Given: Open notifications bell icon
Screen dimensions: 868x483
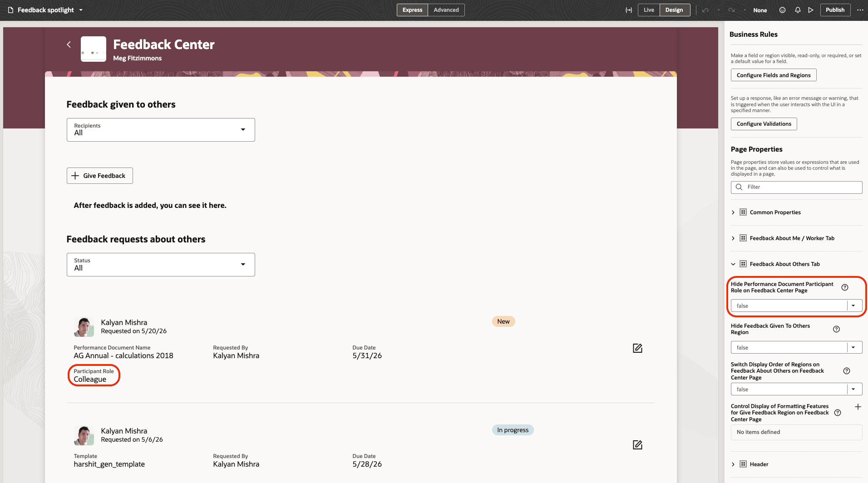Looking at the screenshot, I should coord(798,10).
